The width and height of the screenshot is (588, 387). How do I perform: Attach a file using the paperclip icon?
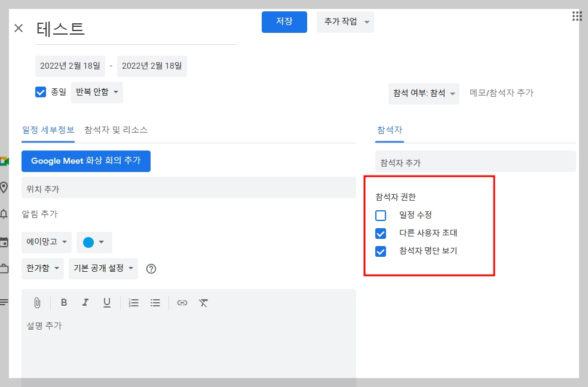click(x=36, y=303)
